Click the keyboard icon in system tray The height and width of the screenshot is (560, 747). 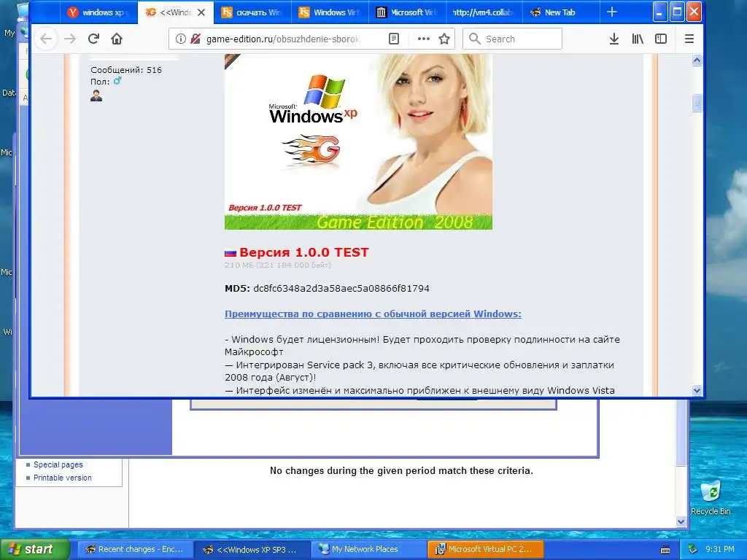pos(665,550)
